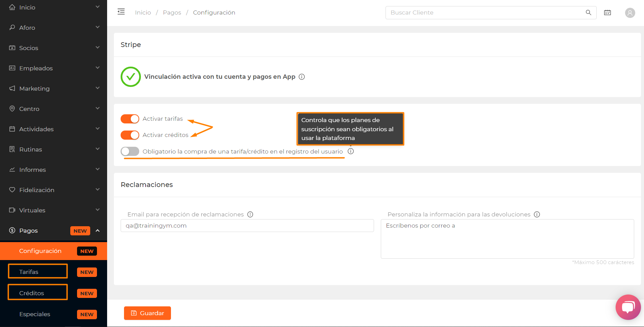Click the Marketing megaphone icon
This screenshot has width=644, height=327.
[12, 88]
